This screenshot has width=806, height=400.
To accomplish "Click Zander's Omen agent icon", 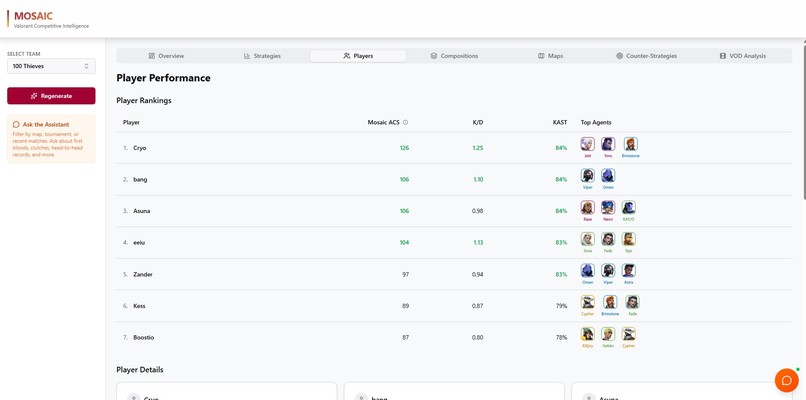I will [x=588, y=270].
